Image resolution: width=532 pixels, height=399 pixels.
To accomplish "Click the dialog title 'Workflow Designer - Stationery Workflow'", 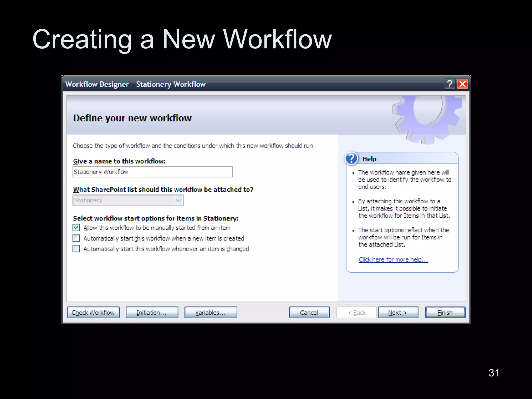I will pyautogui.click(x=135, y=84).
